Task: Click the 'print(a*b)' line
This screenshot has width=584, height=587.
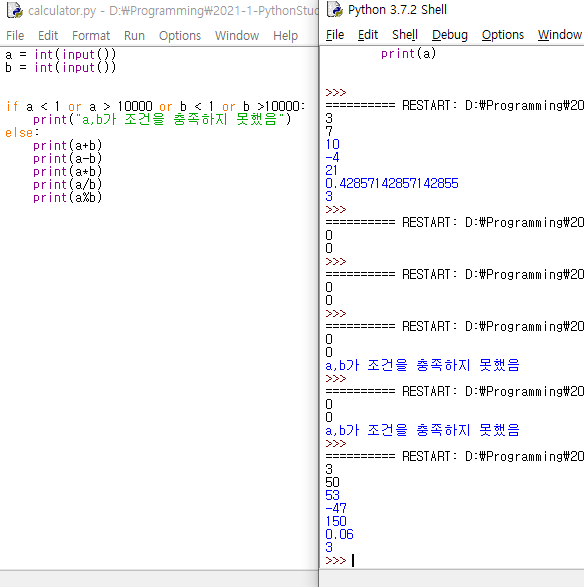Action: pyautogui.click(x=67, y=172)
